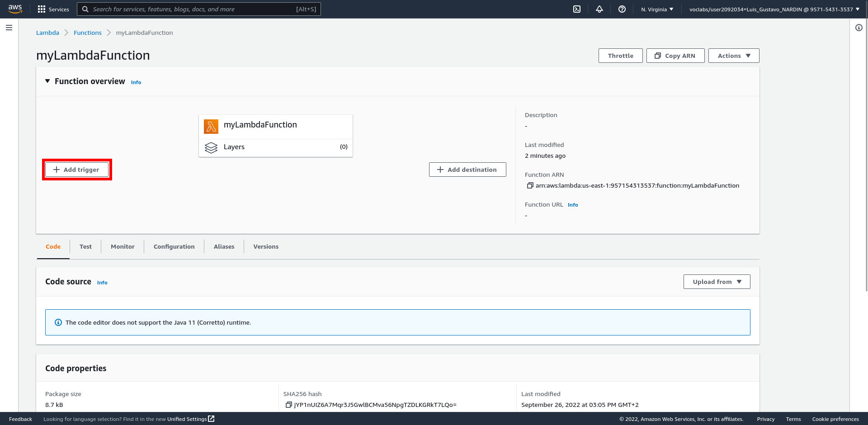The image size is (868, 425).
Task: Collapse the Function overview section
Action: pyautogui.click(x=47, y=81)
